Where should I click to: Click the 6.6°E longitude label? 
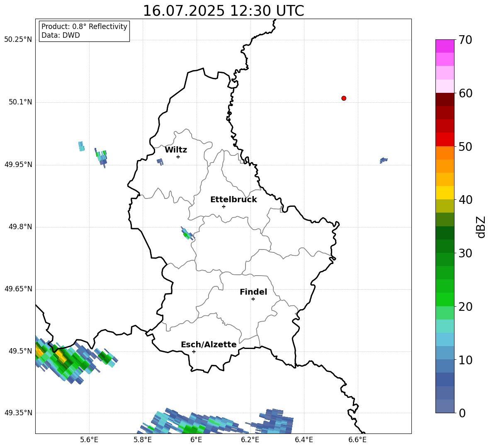click(x=357, y=440)
